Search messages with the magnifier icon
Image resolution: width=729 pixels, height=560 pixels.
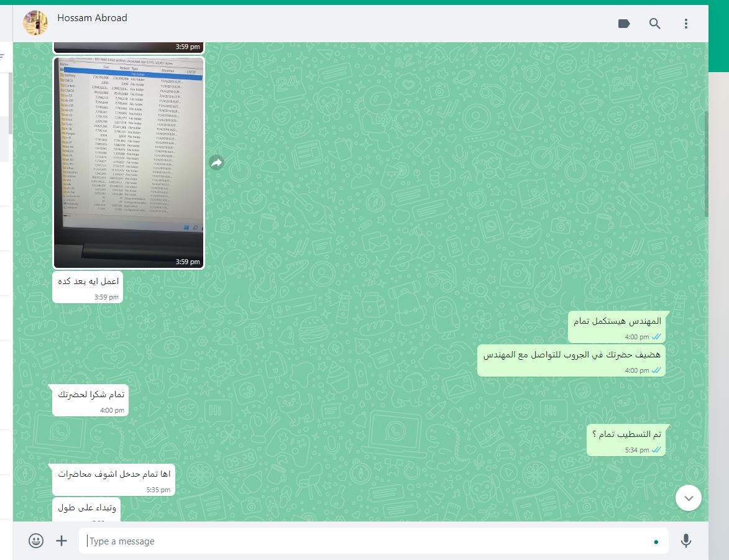click(654, 24)
